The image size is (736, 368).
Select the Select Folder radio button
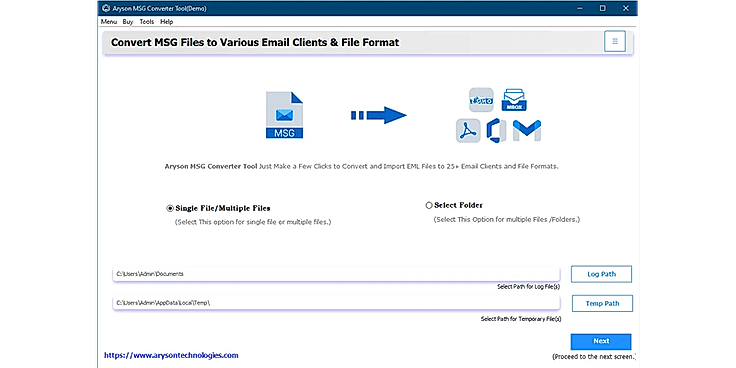point(429,205)
